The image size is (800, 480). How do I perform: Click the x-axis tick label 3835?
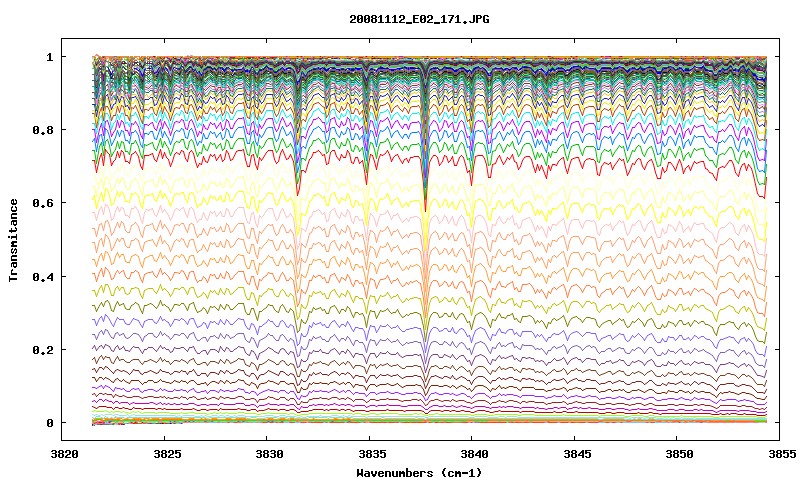(372, 454)
